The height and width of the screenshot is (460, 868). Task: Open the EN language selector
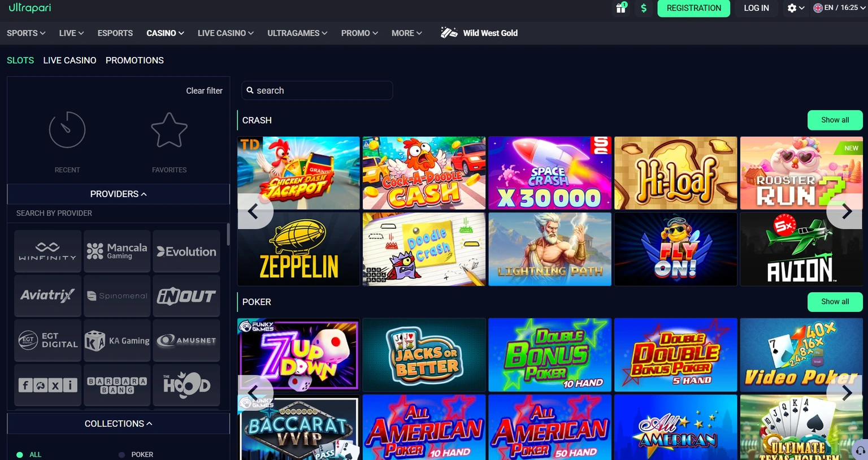point(839,8)
